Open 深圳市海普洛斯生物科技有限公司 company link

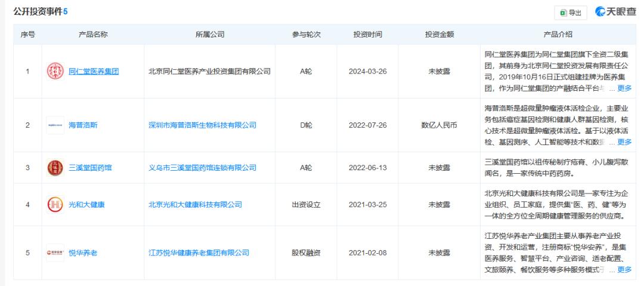coord(202,125)
